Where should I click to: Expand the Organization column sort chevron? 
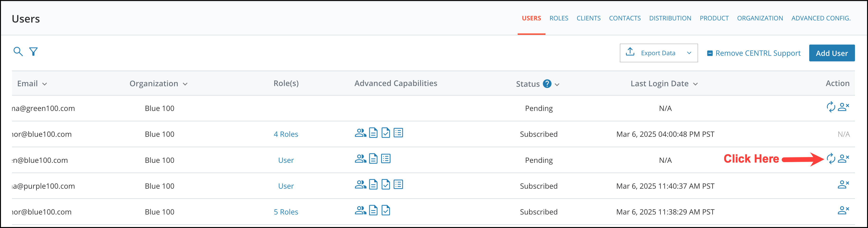click(x=185, y=84)
